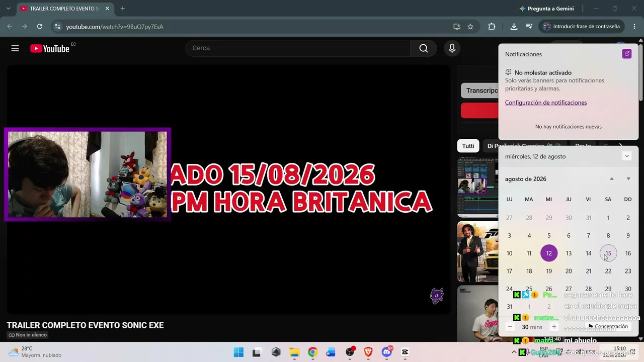
Task: Go to previous month with up arrow
Action: pos(612,179)
